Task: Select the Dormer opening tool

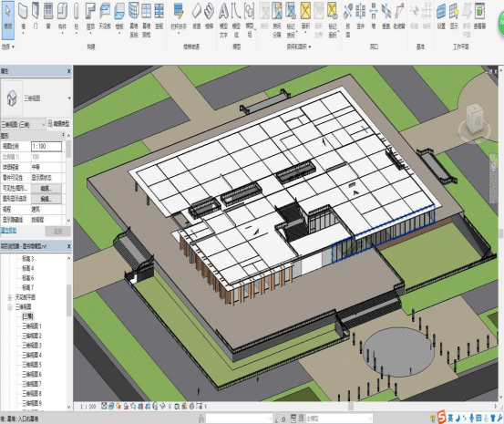Action: tap(399, 16)
